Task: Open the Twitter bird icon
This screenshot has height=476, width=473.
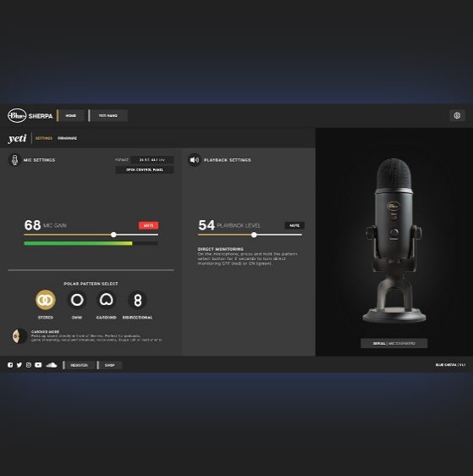Action: click(19, 365)
